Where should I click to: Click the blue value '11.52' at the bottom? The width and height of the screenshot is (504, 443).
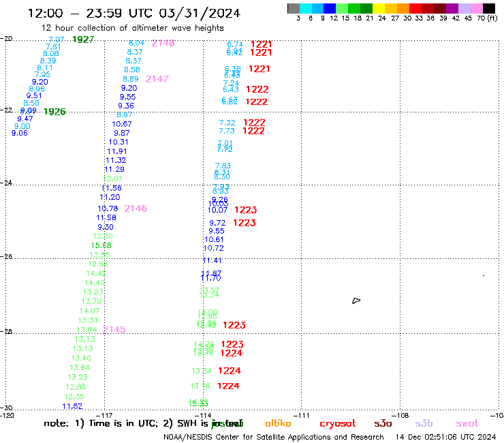coord(72,406)
